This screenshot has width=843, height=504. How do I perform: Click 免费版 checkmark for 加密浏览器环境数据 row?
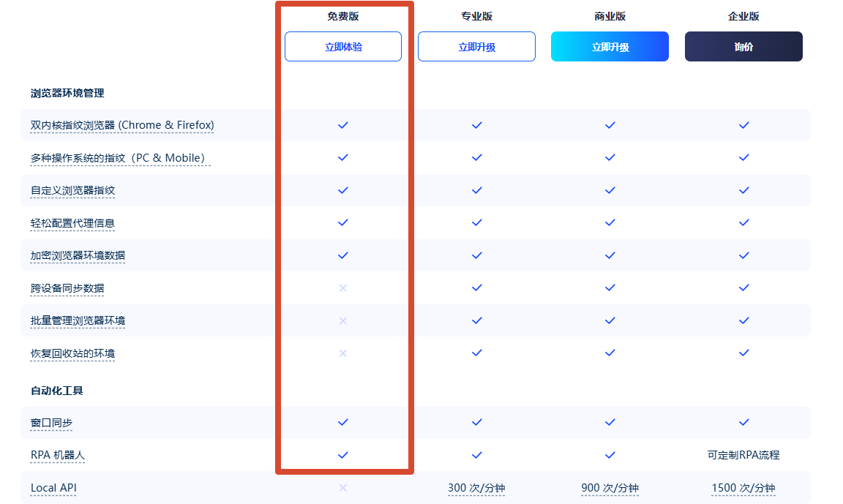(x=343, y=255)
